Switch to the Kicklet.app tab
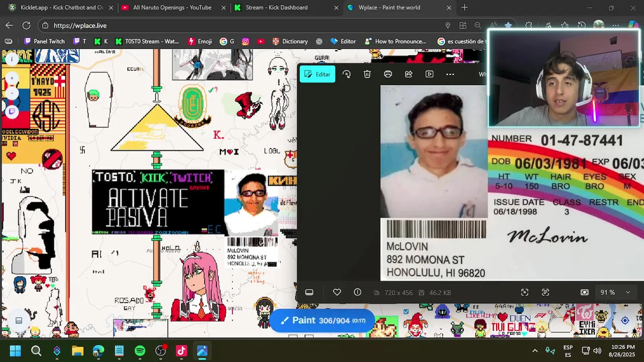Image resolution: width=644 pixels, height=362 pixels. click(59, 8)
